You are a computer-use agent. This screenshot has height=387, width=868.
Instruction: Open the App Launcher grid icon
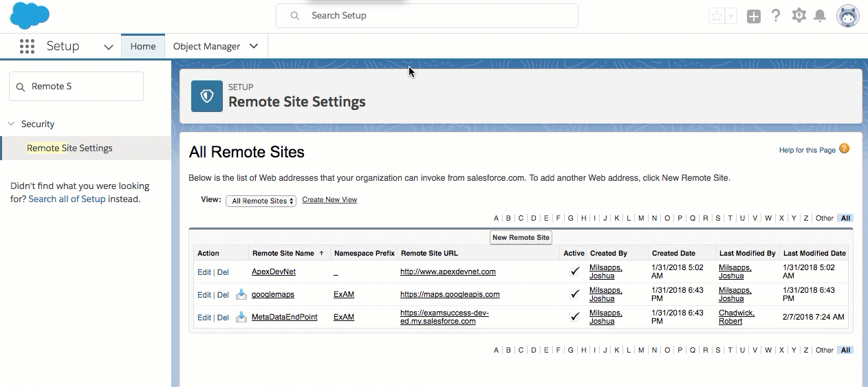(x=27, y=47)
